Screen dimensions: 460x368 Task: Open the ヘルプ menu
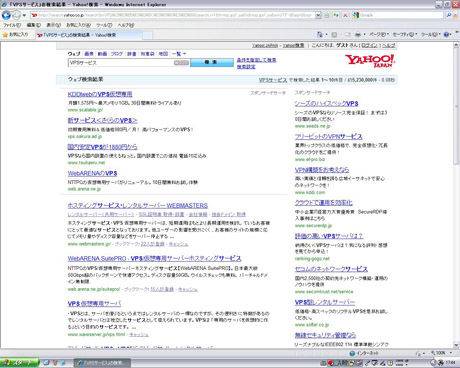pos(126,25)
